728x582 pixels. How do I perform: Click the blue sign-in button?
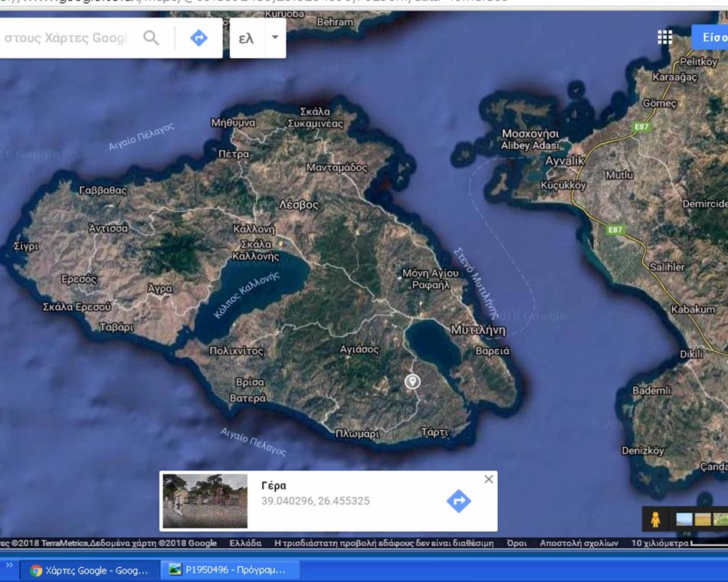click(x=710, y=38)
